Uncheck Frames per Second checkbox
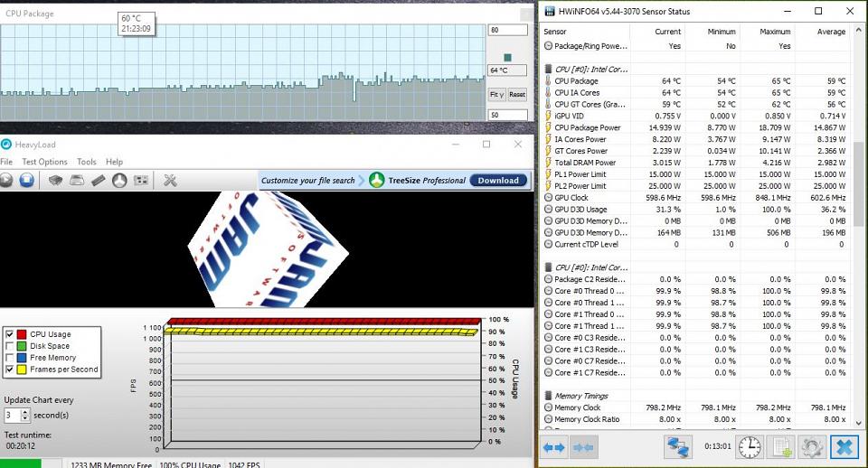Viewport: 868px width, 468px height. (9, 369)
